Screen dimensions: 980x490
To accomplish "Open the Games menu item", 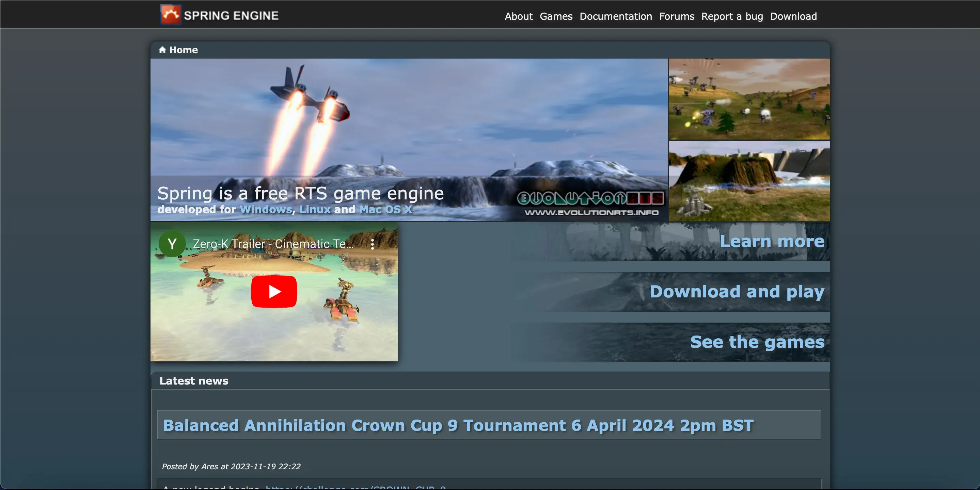I will pos(555,16).
